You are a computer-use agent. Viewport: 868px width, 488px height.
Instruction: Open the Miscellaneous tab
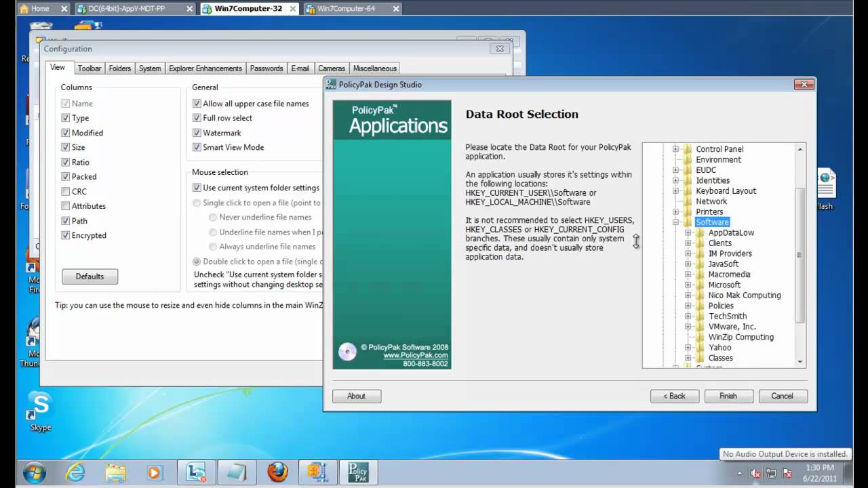click(375, 68)
